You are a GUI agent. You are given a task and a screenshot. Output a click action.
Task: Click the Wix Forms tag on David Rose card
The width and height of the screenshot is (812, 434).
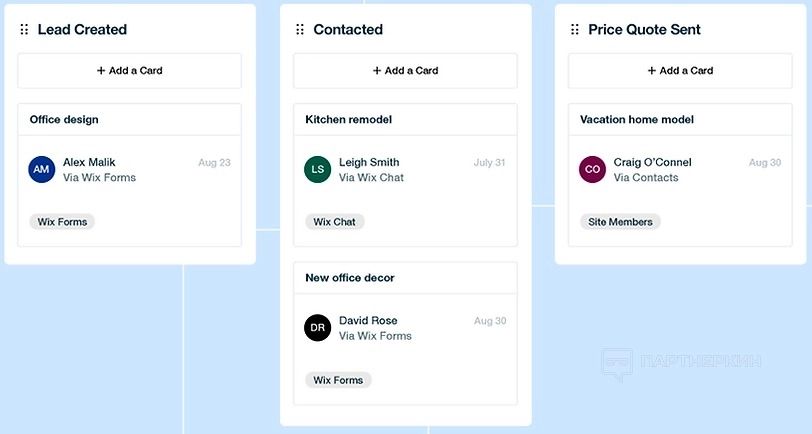338,380
